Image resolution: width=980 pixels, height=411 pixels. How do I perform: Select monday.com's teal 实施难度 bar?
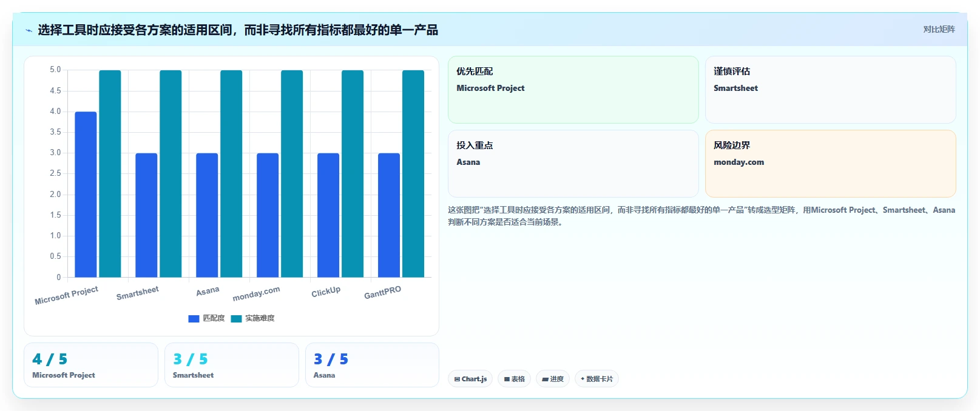292,174
